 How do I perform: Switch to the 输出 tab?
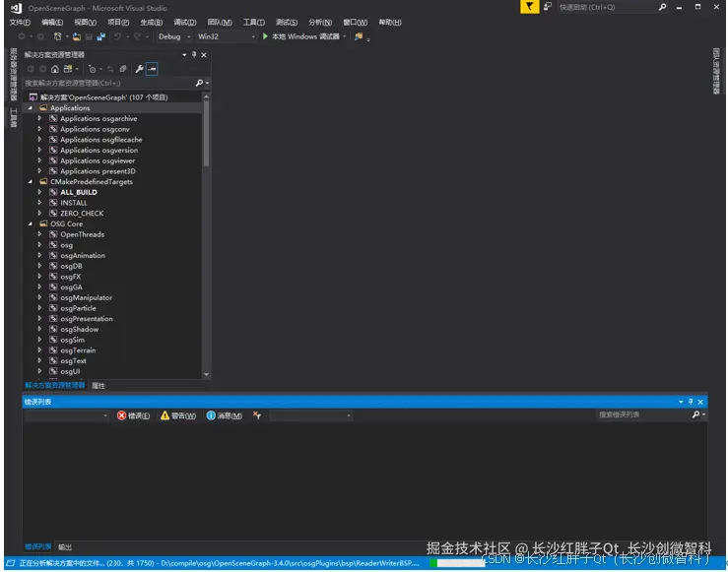click(65, 547)
